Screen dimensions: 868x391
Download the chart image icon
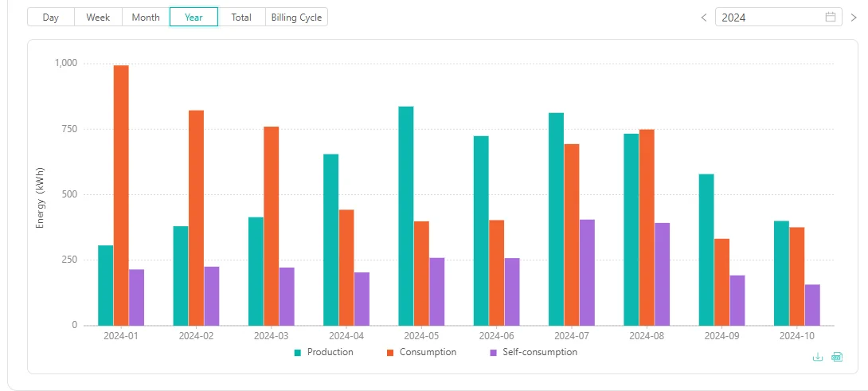(818, 357)
